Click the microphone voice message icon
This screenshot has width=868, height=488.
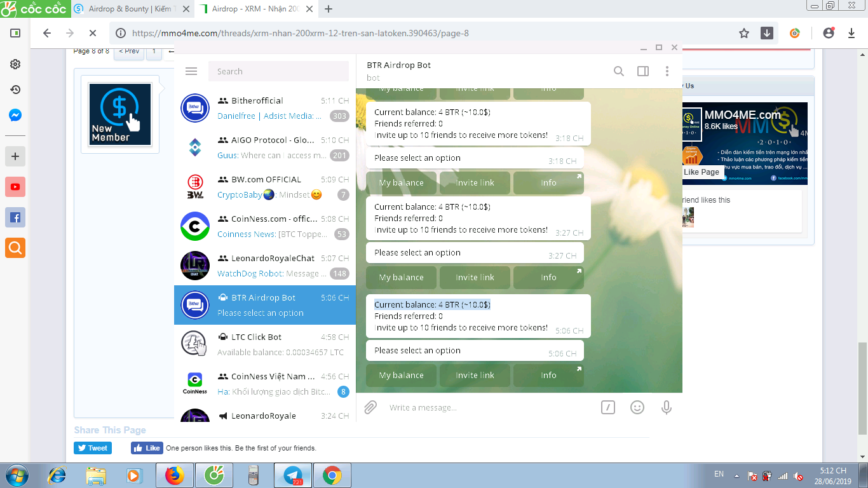click(667, 407)
